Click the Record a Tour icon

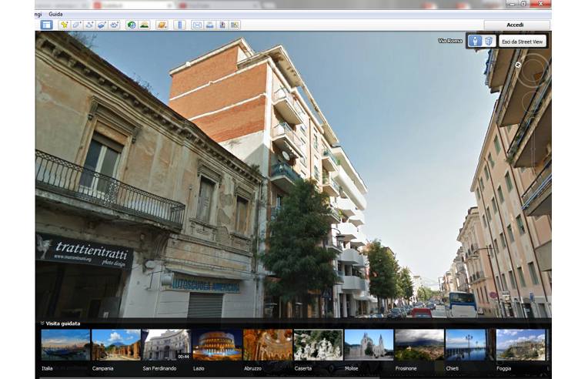[115, 25]
